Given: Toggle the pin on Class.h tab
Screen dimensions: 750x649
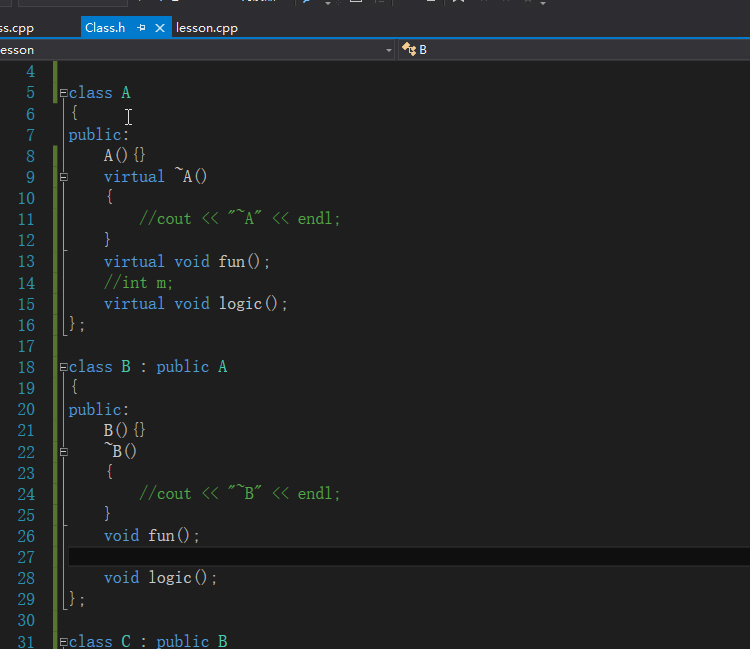Looking at the screenshot, I should pos(141,28).
